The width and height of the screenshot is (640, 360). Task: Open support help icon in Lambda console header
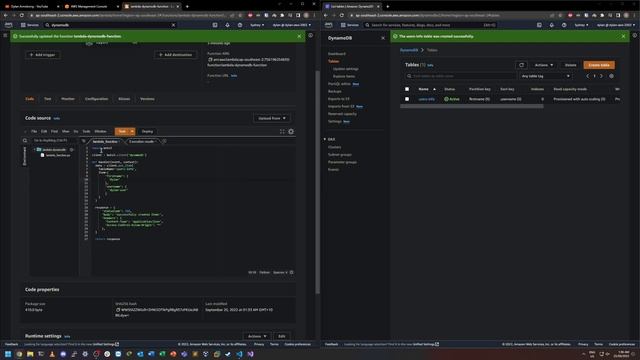[240, 25]
